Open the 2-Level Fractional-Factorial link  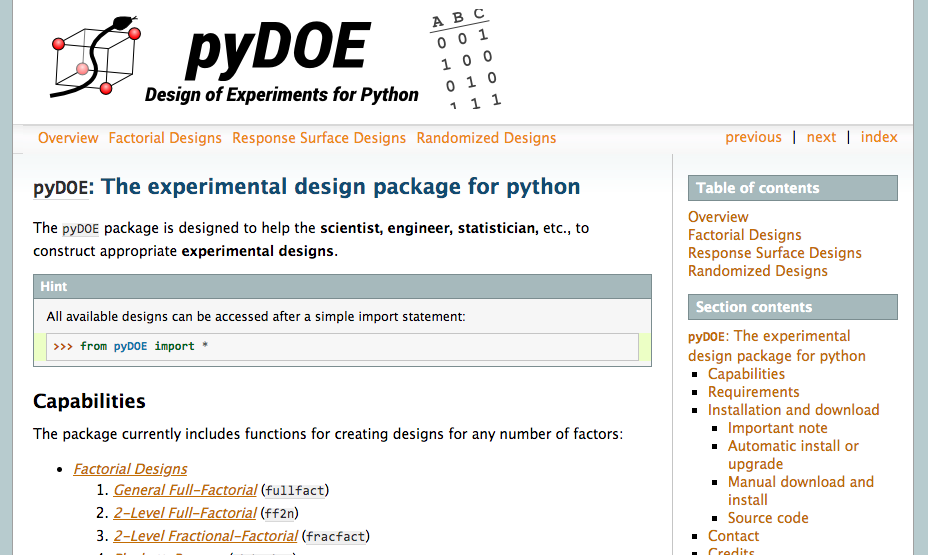point(205,536)
